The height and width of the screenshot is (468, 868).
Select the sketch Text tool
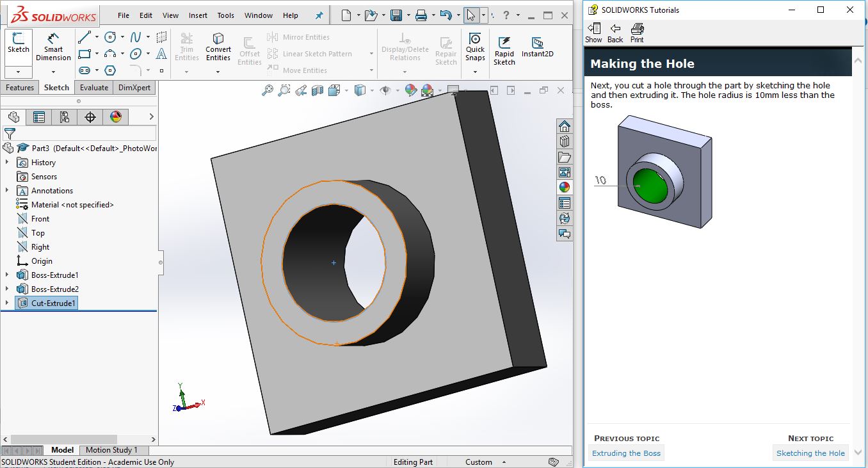161,54
